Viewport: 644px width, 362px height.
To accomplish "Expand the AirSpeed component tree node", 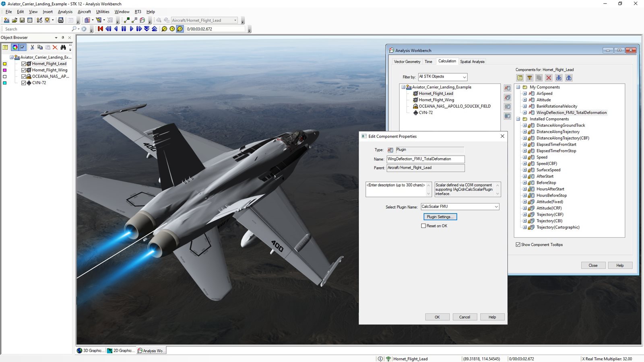I will pos(525,94).
